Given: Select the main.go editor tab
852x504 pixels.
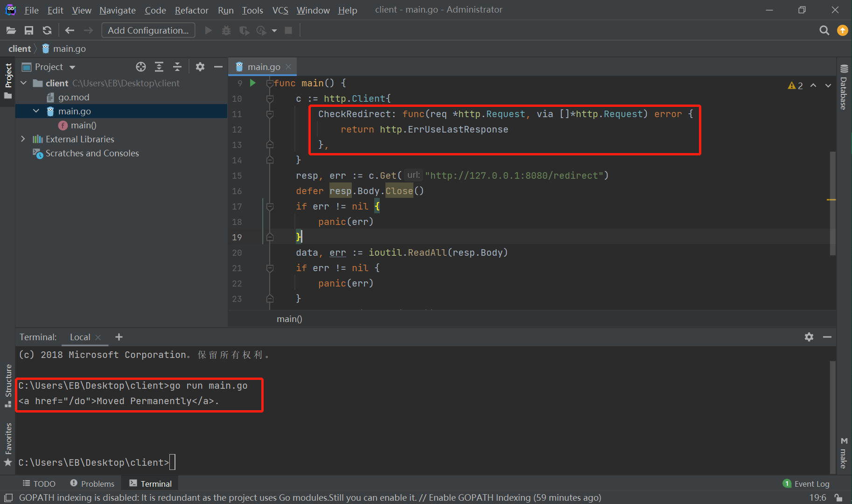Looking at the screenshot, I should [x=264, y=67].
